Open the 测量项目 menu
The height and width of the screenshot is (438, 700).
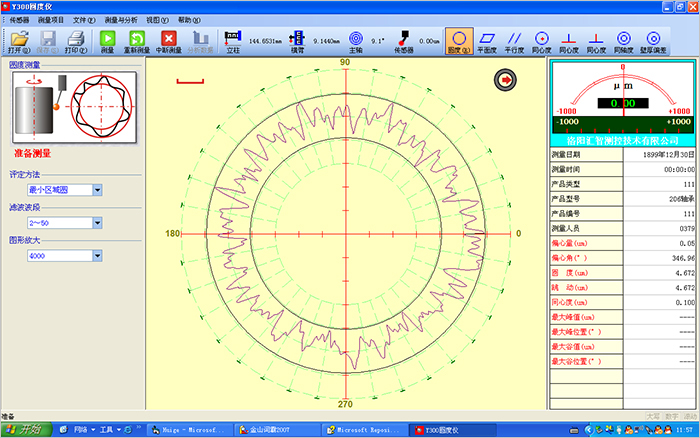[52, 19]
